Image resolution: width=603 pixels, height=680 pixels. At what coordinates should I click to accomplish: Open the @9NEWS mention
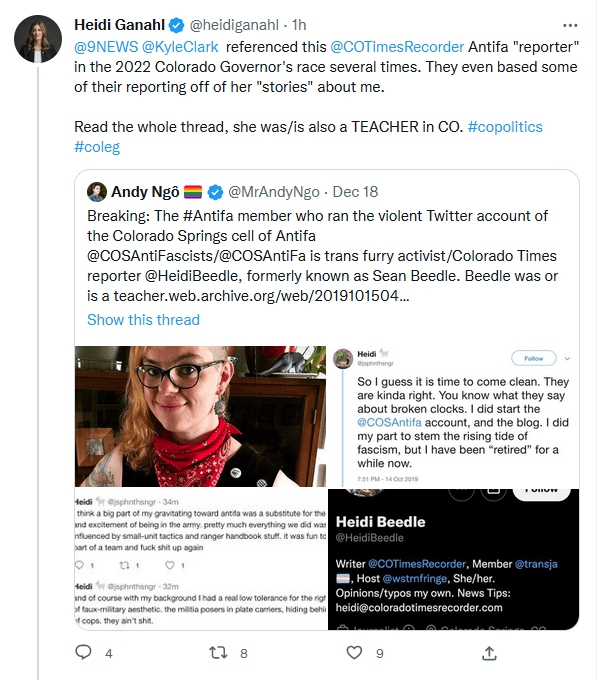[109, 45]
